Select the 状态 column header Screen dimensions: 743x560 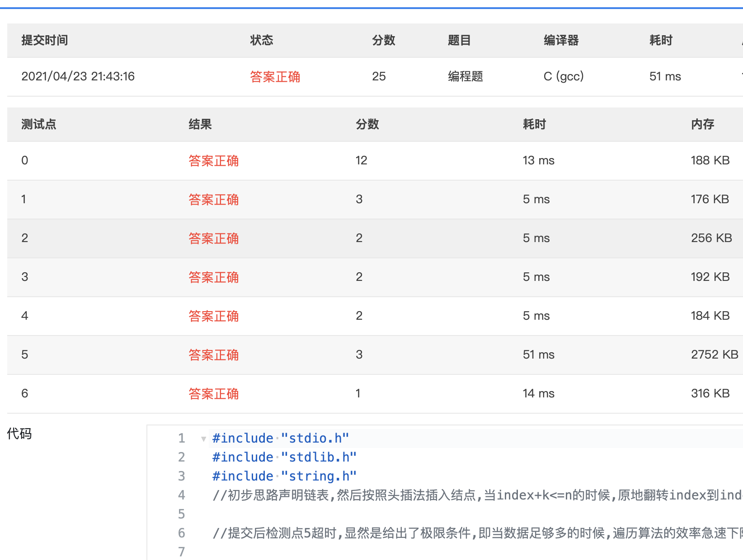(x=262, y=40)
